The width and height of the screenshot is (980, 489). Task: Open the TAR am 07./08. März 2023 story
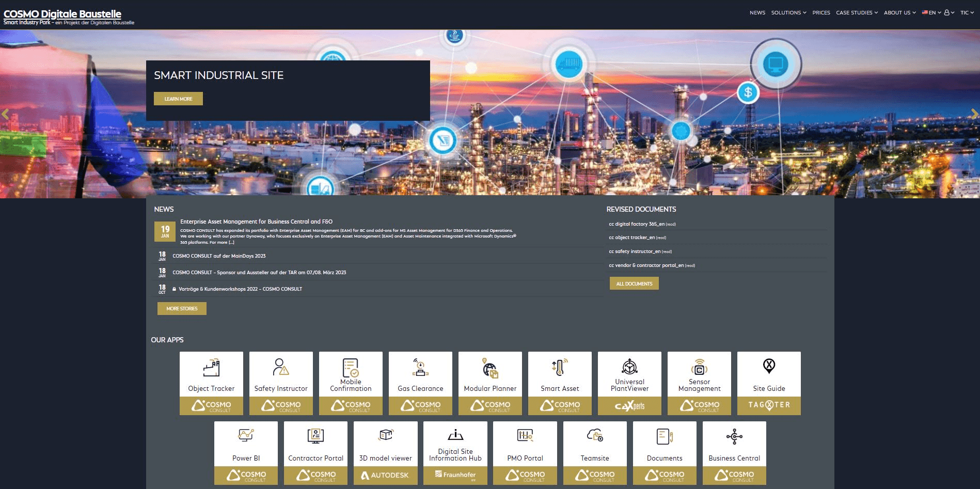point(259,272)
